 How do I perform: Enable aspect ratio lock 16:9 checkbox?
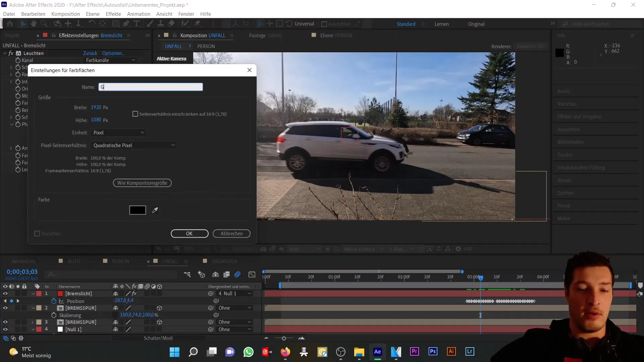click(x=135, y=114)
